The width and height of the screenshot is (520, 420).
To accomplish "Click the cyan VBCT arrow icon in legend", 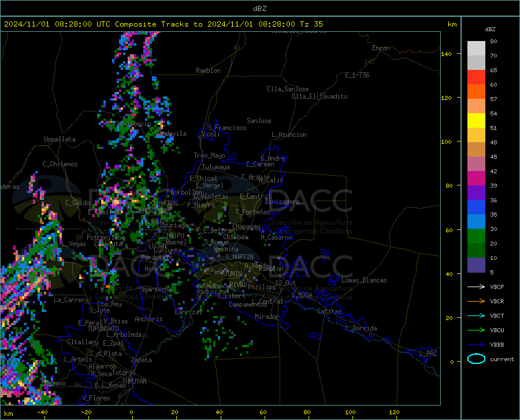I will pyautogui.click(x=476, y=315).
